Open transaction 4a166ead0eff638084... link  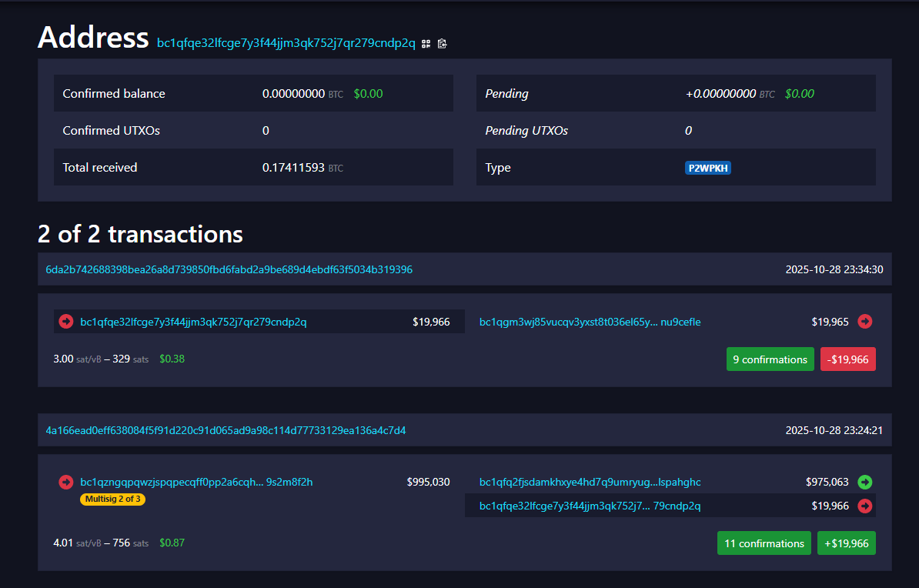(x=226, y=430)
